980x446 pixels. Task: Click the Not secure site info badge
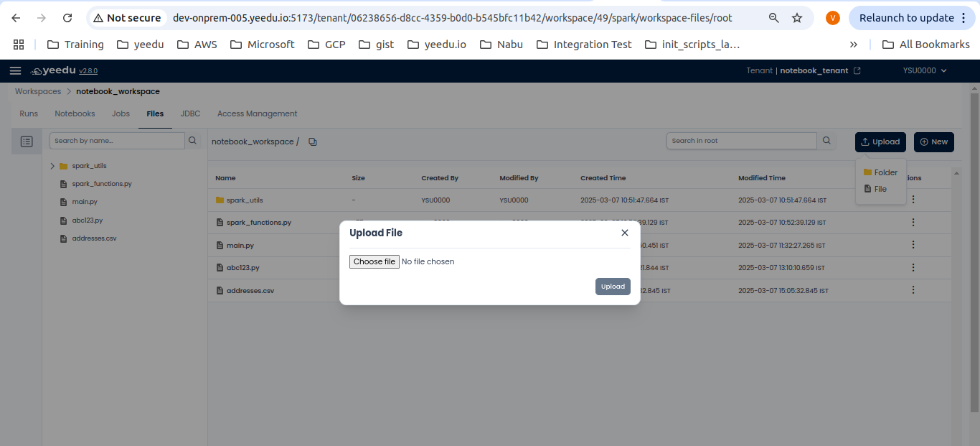[x=127, y=18]
